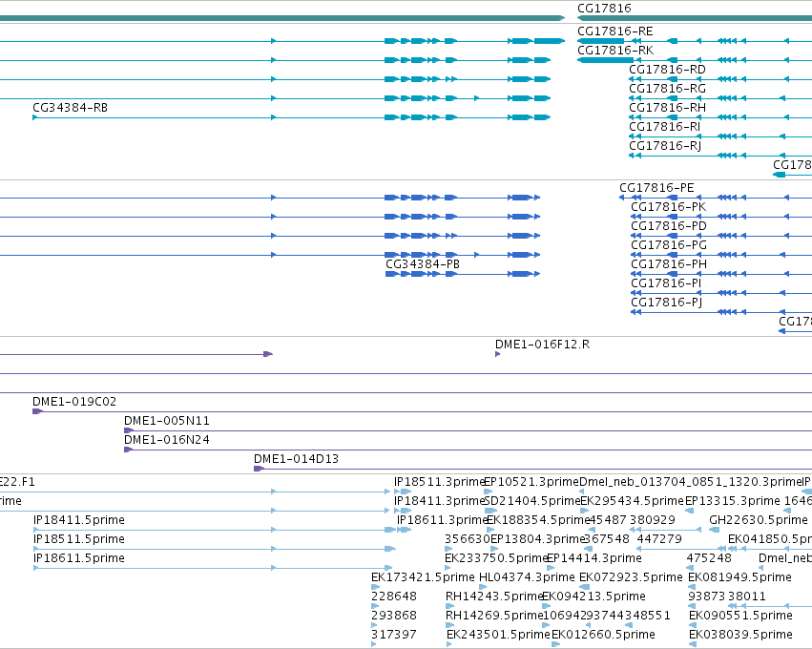Click the feature labeled 348551
The image size is (812, 649).
(648, 617)
